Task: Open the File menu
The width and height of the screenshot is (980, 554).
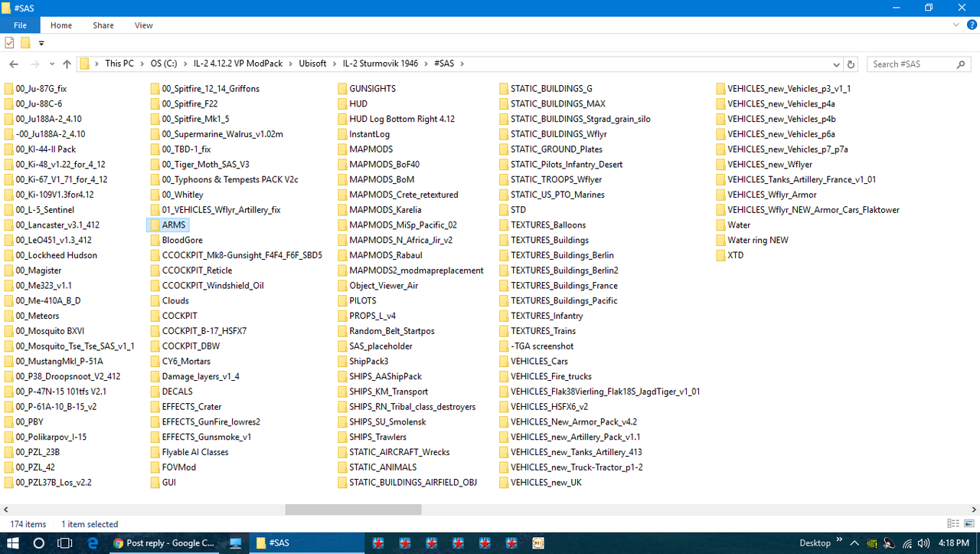Action: (20, 25)
